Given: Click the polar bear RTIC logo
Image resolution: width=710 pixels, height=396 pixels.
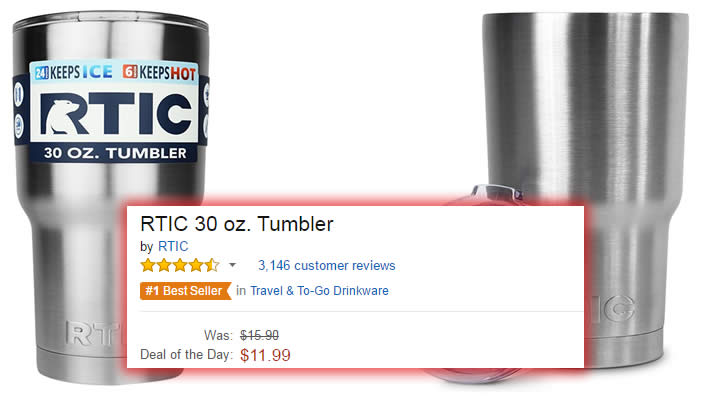Looking at the screenshot, I should [x=115, y=113].
